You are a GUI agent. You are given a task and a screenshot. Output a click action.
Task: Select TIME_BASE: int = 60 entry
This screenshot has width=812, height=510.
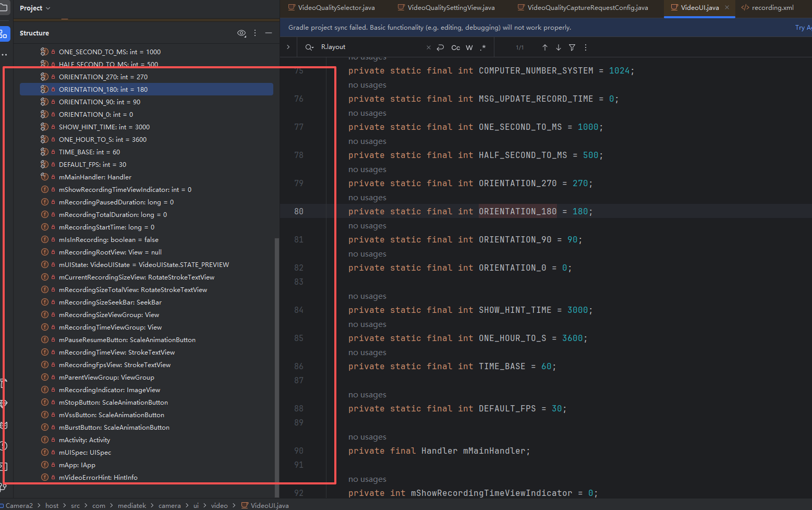(x=146, y=152)
